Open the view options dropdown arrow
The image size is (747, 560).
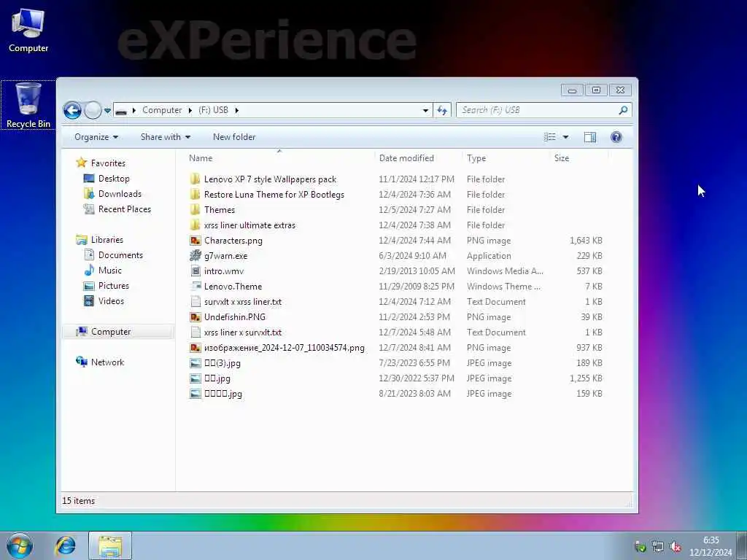(x=565, y=137)
